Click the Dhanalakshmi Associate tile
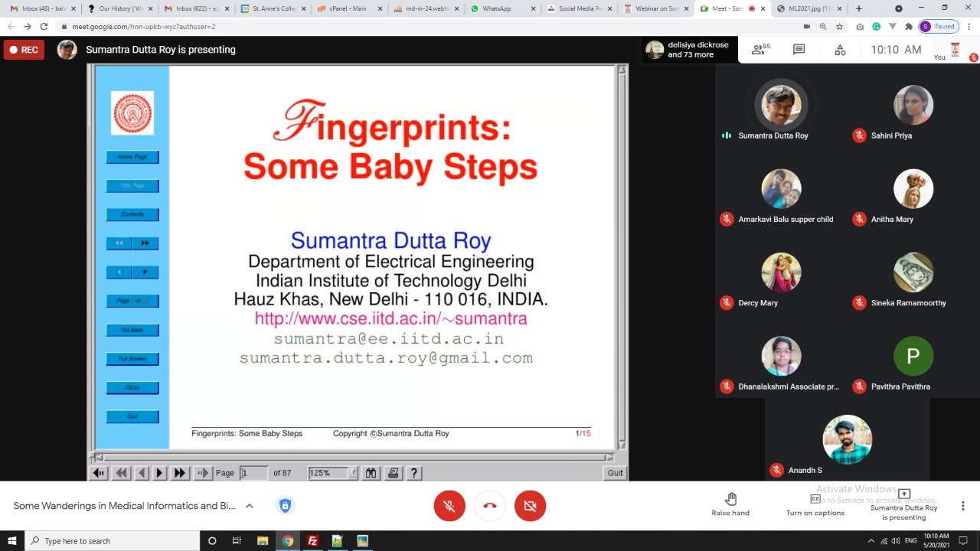Screen dimensions: 980x551 pyautogui.click(x=781, y=357)
